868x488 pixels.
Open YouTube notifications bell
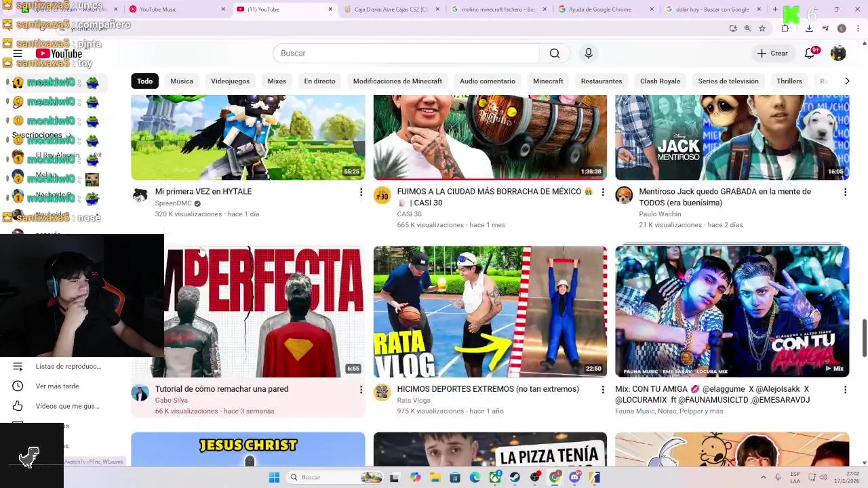coord(810,54)
